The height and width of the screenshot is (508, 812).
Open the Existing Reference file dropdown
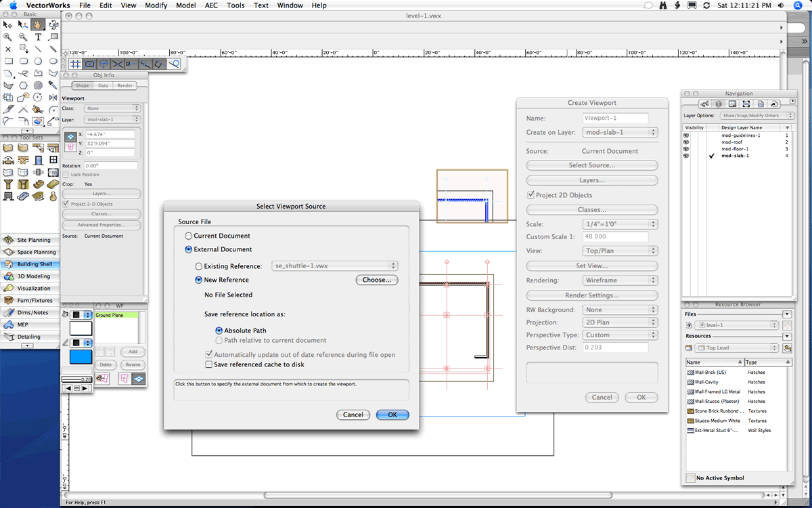coord(335,266)
